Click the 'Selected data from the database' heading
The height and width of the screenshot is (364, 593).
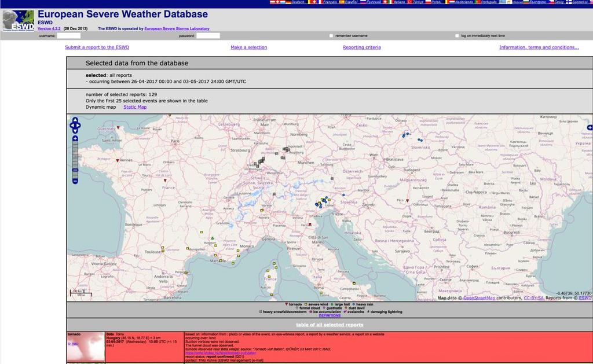[x=137, y=63]
